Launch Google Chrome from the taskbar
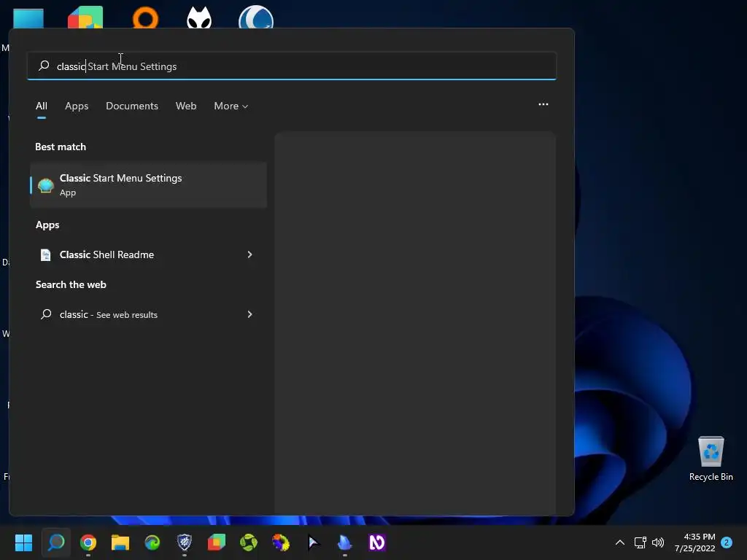Screen dimensions: 747x560 pos(88,542)
